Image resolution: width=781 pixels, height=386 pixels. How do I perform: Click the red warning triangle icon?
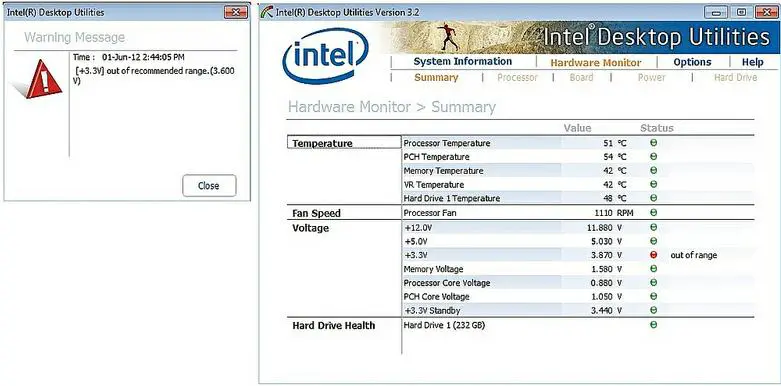(x=44, y=79)
